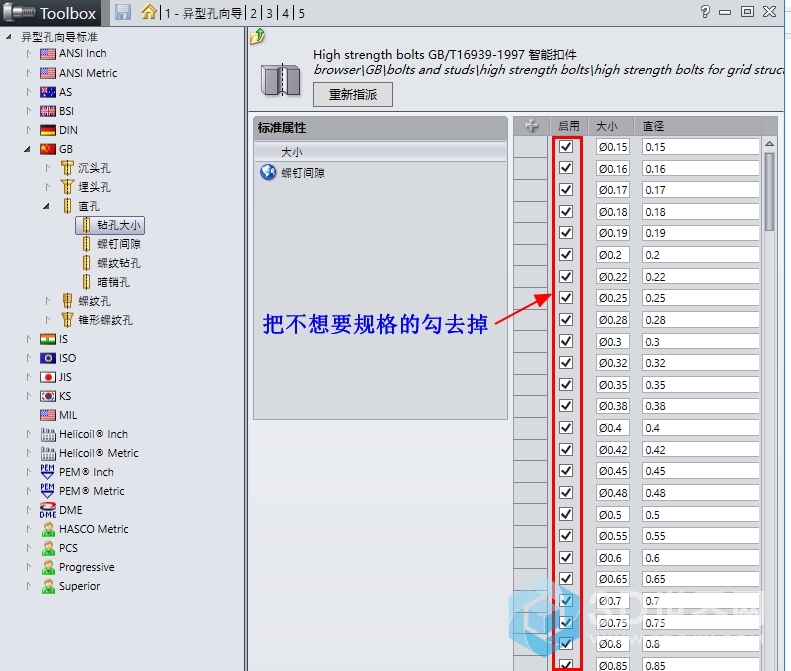
Task: Select the Helicoil Metric icon
Action: [x=48, y=453]
